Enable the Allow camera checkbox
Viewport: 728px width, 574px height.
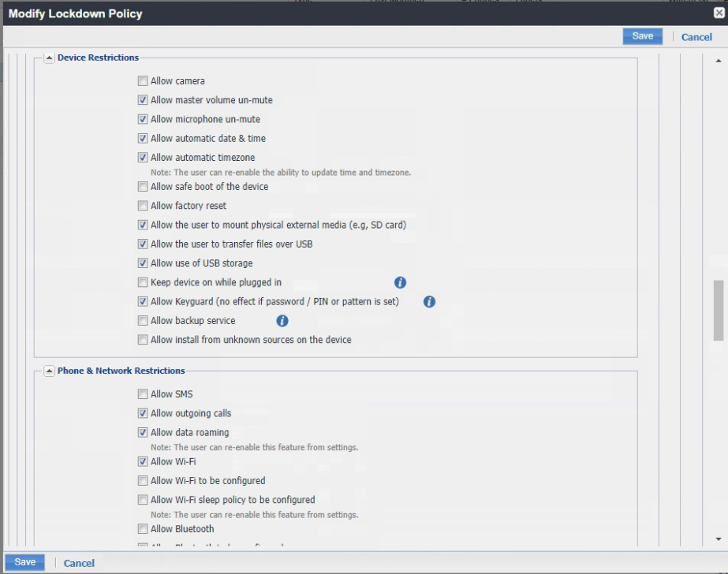(x=143, y=81)
